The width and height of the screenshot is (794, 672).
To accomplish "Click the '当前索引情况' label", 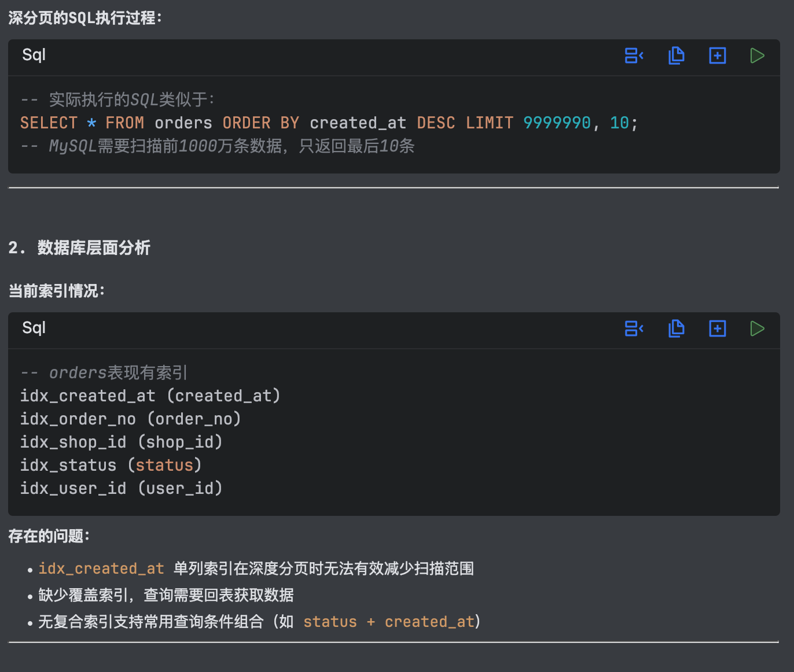I will coord(56,290).
